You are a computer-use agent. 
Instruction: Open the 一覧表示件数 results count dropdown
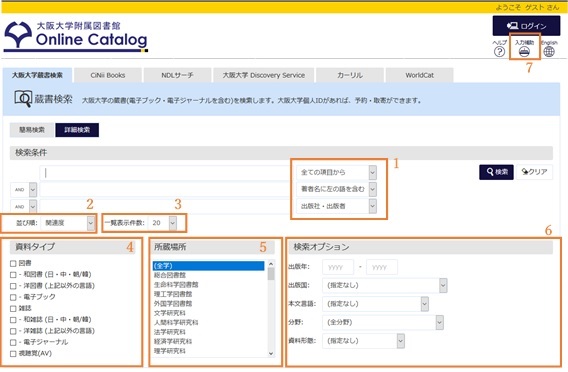coord(163,223)
